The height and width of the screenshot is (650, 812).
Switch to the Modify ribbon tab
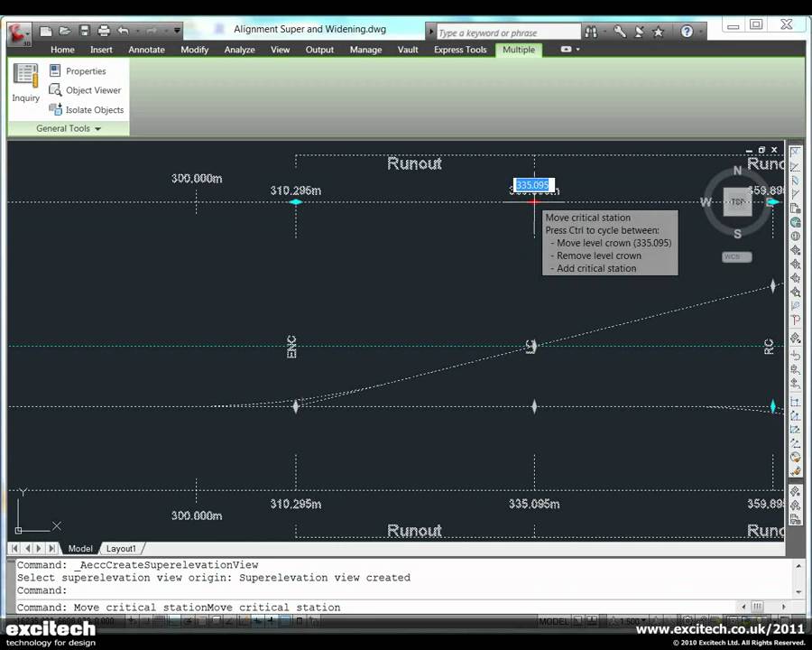194,50
